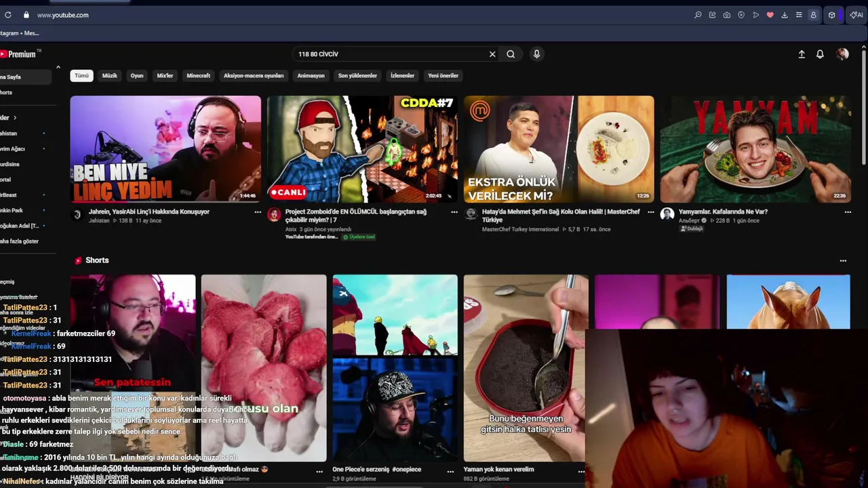
Task: Click the pink heart bookmark icon
Action: tap(770, 15)
